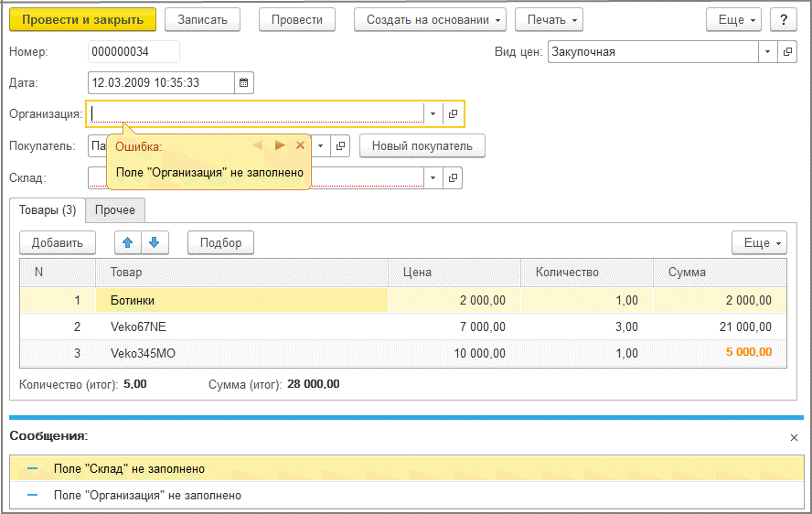The width and height of the screenshot is (812, 514).
Task: Expand the Организация dropdown list
Action: point(433,113)
